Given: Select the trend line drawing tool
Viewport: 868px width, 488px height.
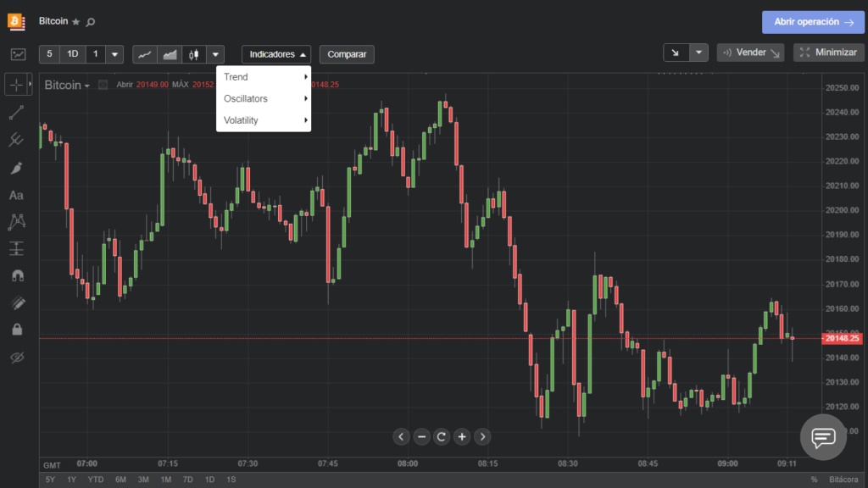Looking at the screenshot, I should (16, 113).
